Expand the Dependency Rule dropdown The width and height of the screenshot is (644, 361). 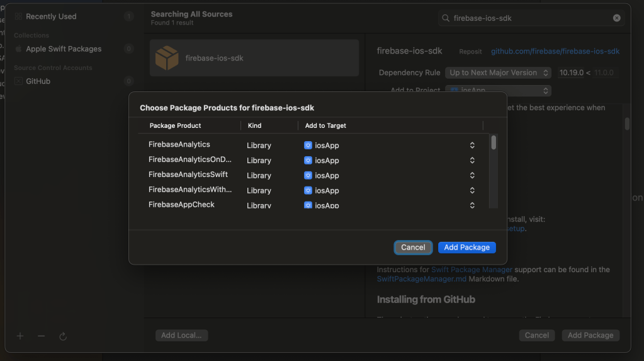[x=498, y=73]
